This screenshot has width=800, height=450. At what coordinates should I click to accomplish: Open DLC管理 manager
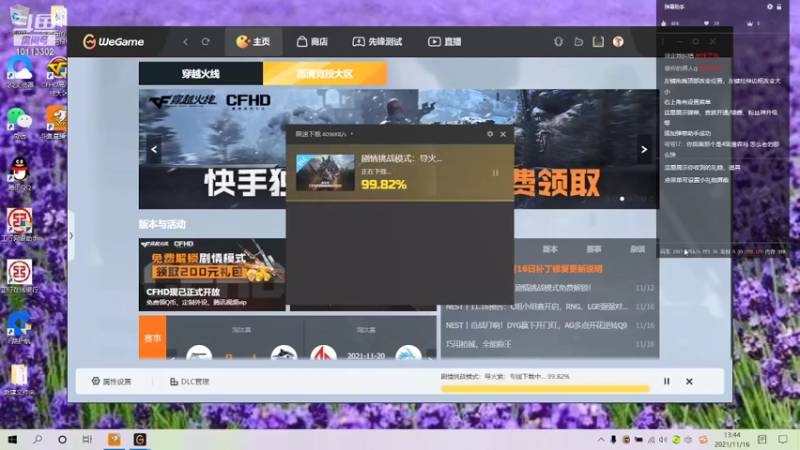coord(189,382)
